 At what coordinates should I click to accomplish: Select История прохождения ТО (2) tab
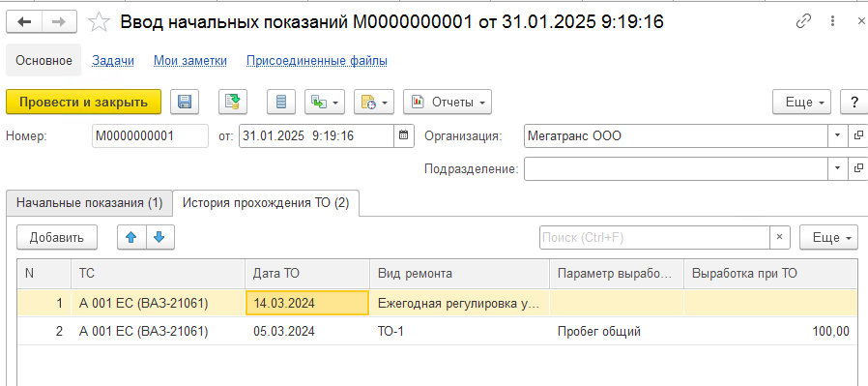[266, 203]
